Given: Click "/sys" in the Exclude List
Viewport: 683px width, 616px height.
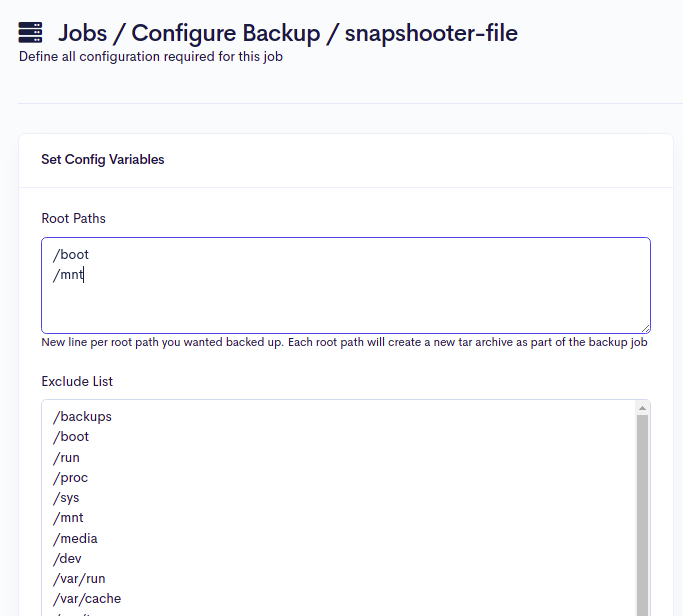Looking at the screenshot, I should pos(66,498).
